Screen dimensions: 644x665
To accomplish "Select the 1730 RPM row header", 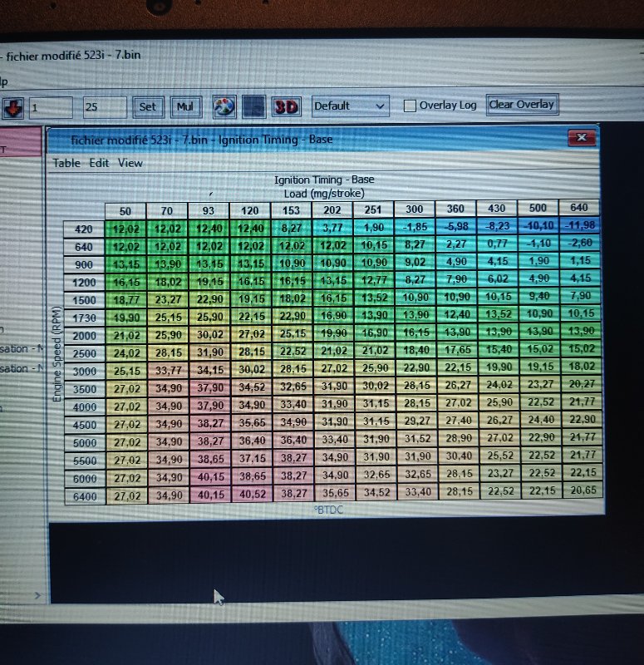I will pos(84,318).
